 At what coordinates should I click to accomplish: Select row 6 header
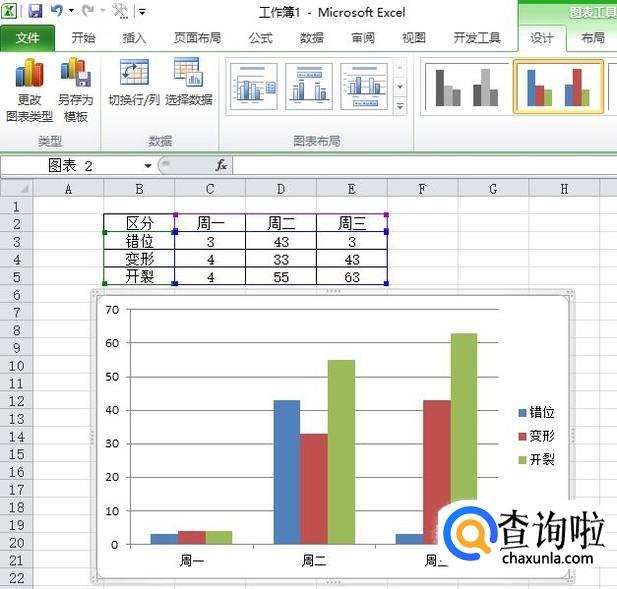pyautogui.click(x=16, y=295)
